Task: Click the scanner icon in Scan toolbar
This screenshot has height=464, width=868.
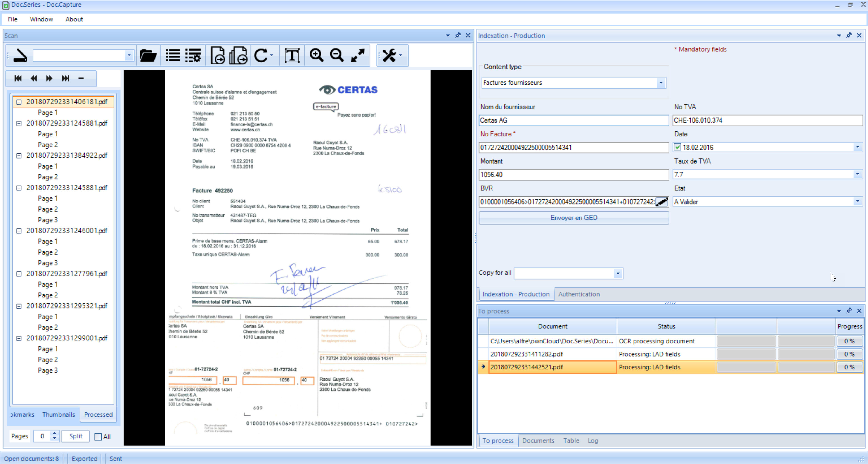Action: [x=20, y=55]
